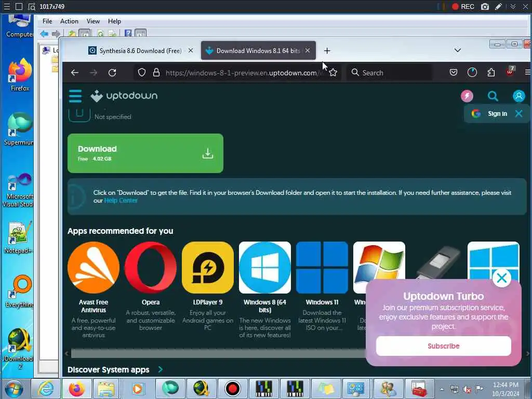The width and height of the screenshot is (532, 399).
Task: Open the Action menu in background window
Action: 69,21
